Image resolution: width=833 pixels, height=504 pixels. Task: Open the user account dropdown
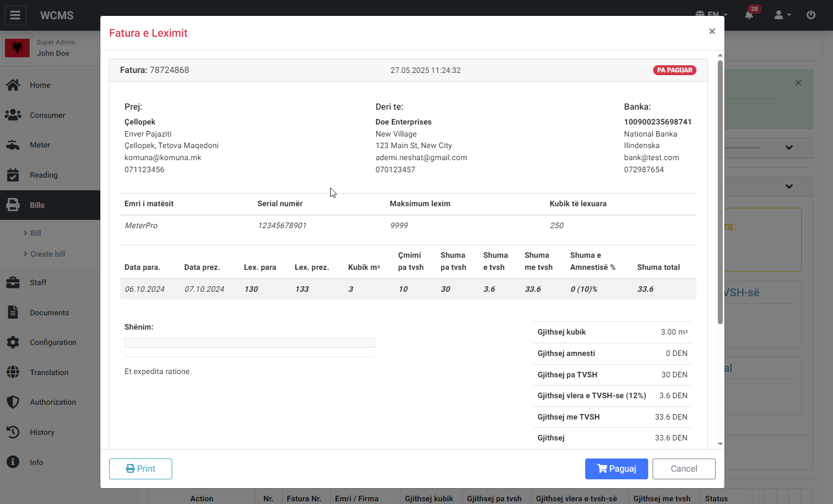[782, 15]
